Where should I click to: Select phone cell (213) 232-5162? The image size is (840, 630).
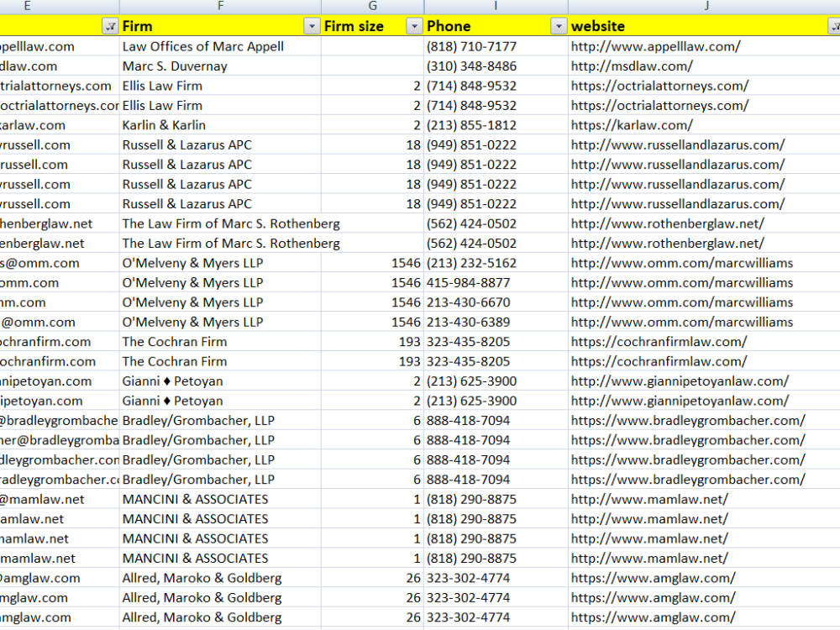(496, 263)
